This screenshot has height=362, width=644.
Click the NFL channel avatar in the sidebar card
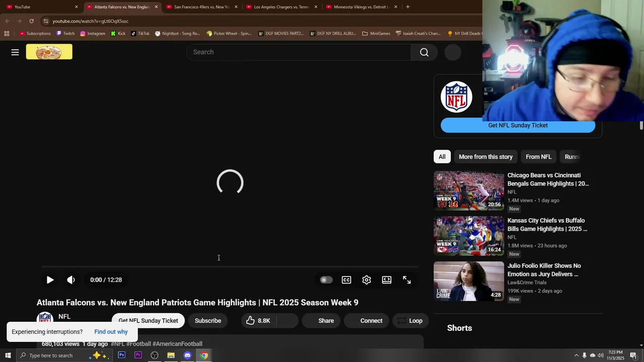click(456, 97)
